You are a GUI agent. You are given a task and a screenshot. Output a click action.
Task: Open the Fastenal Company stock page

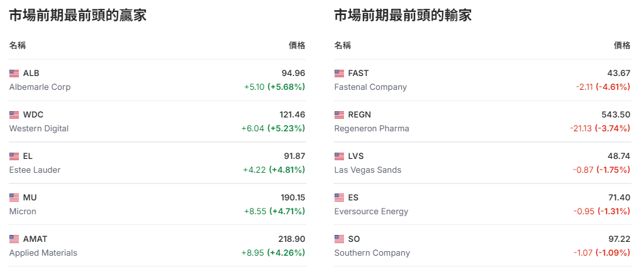click(370, 87)
